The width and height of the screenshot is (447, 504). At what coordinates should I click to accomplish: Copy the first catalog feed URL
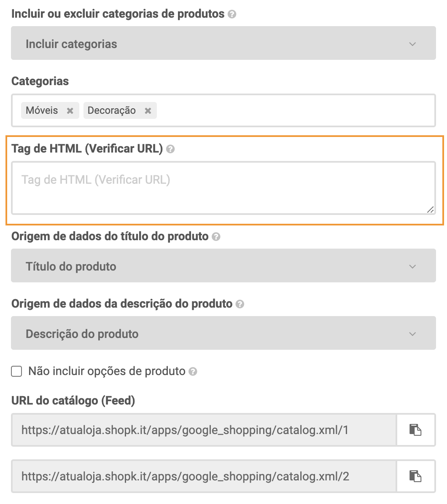pyautogui.click(x=416, y=429)
